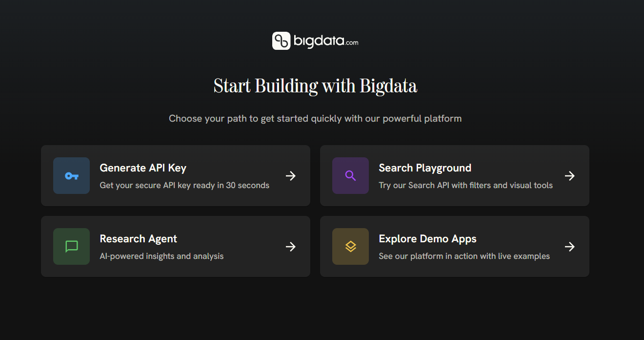Click the yellow stacked layers icon
The width and height of the screenshot is (644, 340).
click(350, 247)
